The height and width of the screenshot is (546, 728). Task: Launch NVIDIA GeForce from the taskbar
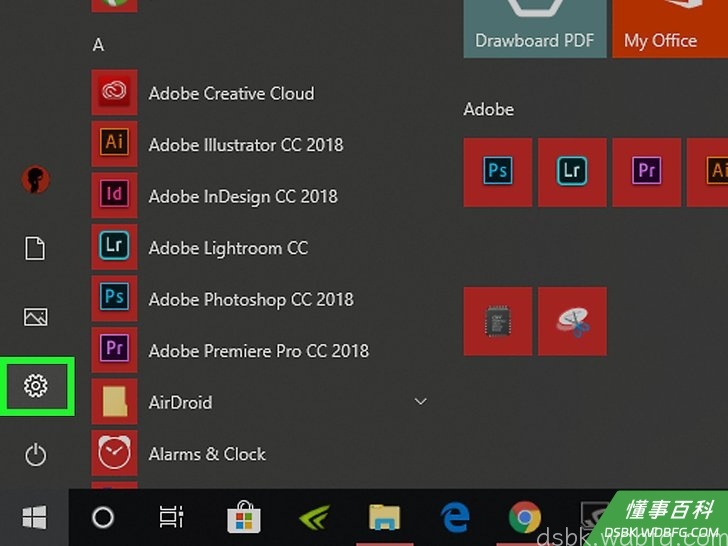pyautogui.click(x=315, y=517)
